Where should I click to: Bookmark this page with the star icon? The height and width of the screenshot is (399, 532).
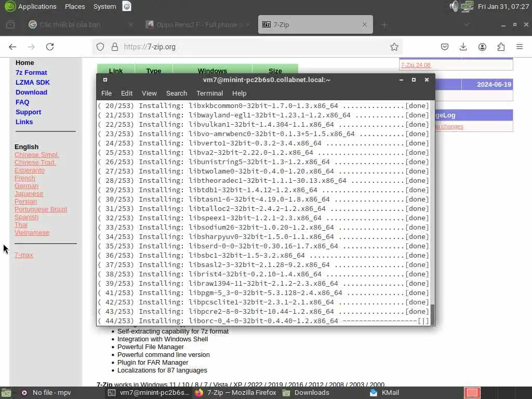394,47
